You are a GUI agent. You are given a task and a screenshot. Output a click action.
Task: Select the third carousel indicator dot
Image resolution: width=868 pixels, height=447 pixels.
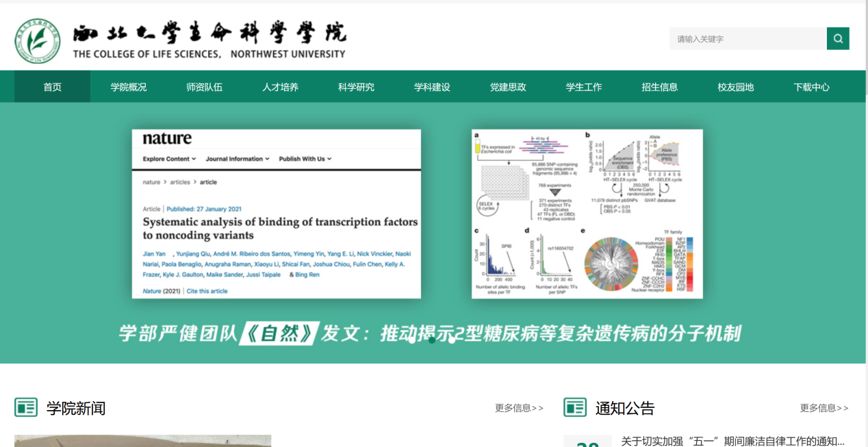(x=452, y=339)
